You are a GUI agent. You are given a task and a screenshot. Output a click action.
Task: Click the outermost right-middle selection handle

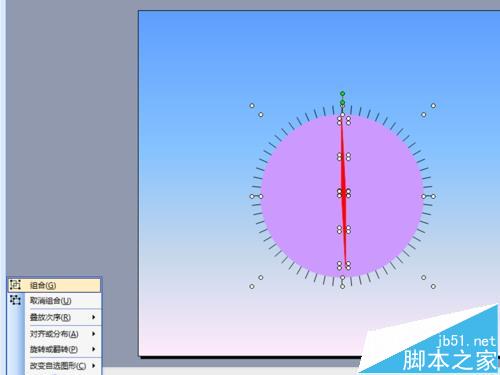coord(433,196)
